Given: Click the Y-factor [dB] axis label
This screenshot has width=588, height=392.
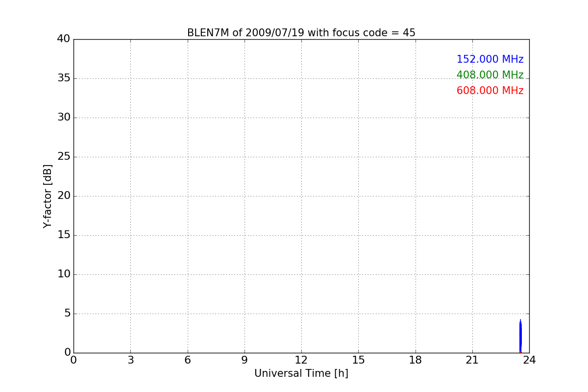Looking at the screenshot, I should coord(48,196).
